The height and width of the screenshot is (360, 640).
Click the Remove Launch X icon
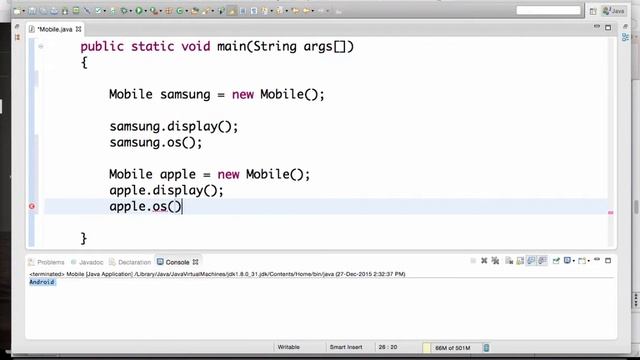pos(484,260)
